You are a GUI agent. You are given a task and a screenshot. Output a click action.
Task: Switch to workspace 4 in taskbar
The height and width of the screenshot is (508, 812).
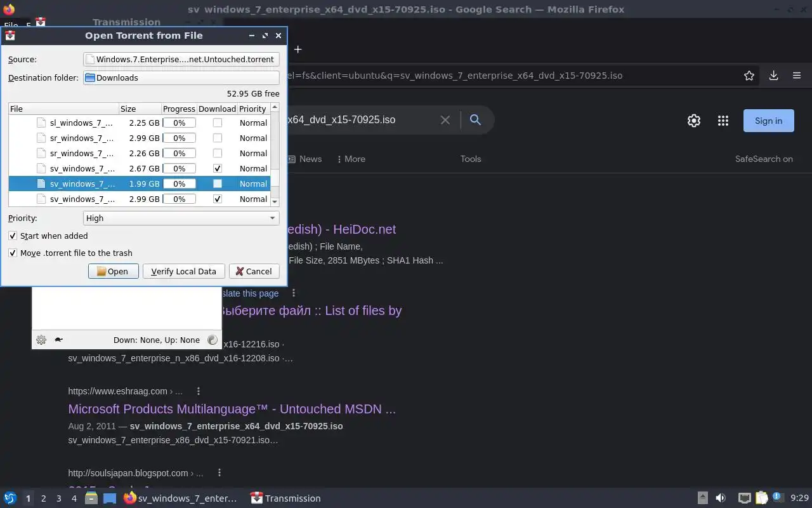(x=74, y=498)
